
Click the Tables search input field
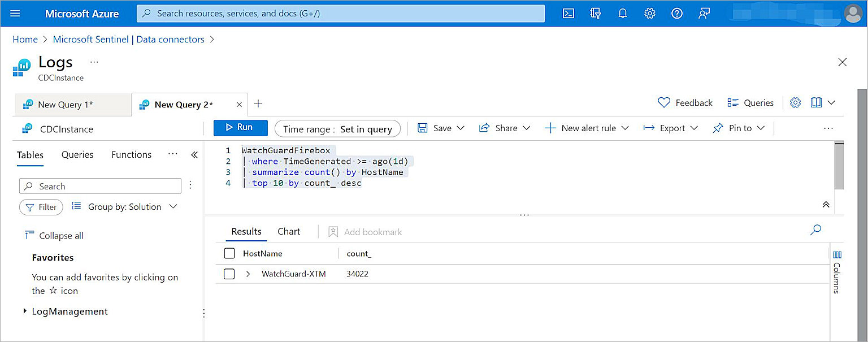pos(100,185)
